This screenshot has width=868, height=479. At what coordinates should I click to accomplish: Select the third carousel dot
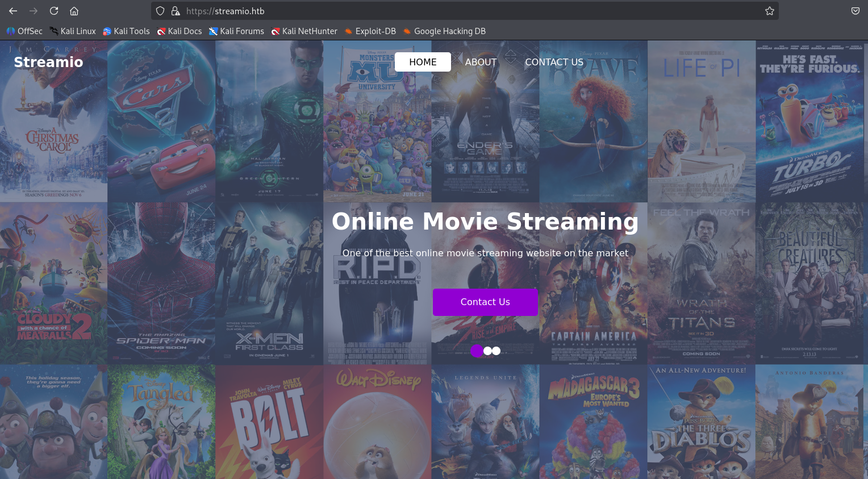[496, 351]
